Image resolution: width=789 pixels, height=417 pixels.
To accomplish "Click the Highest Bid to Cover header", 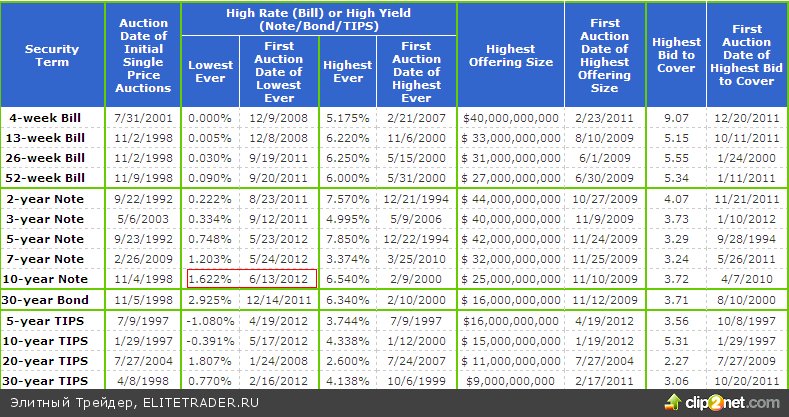I will (676, 55).
